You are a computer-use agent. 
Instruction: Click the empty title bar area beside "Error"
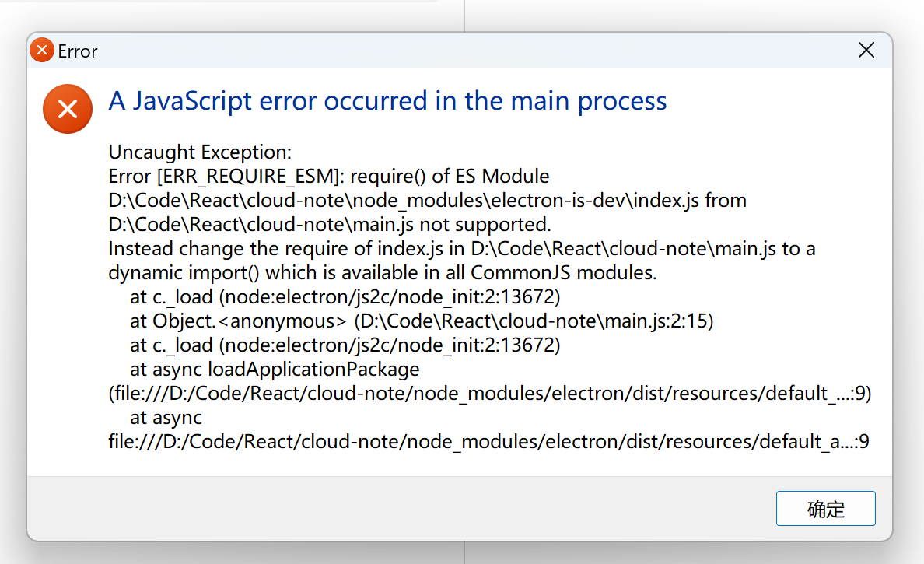(471, 51)
